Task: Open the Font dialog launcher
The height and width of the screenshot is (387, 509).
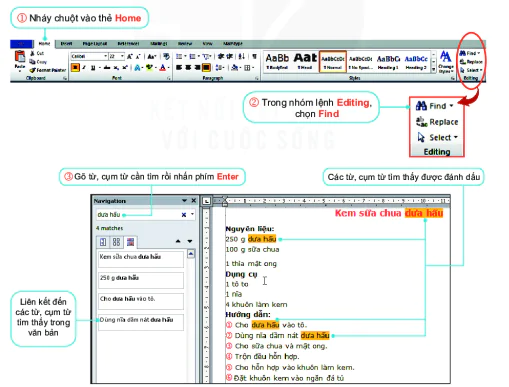Action: pyautogui.click(x=169, y=78)
